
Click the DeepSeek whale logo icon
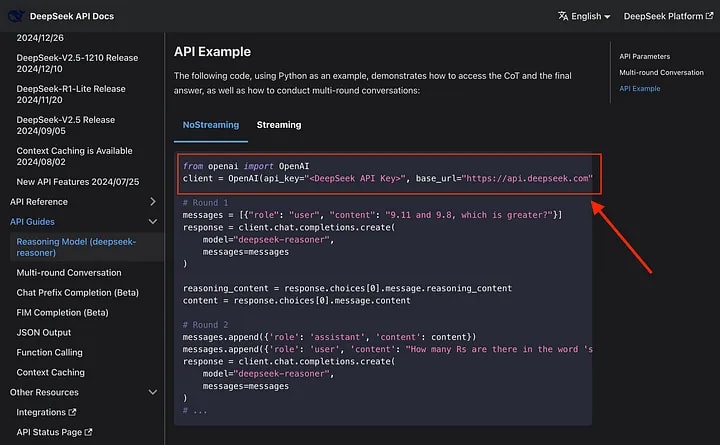coord(16,16)
